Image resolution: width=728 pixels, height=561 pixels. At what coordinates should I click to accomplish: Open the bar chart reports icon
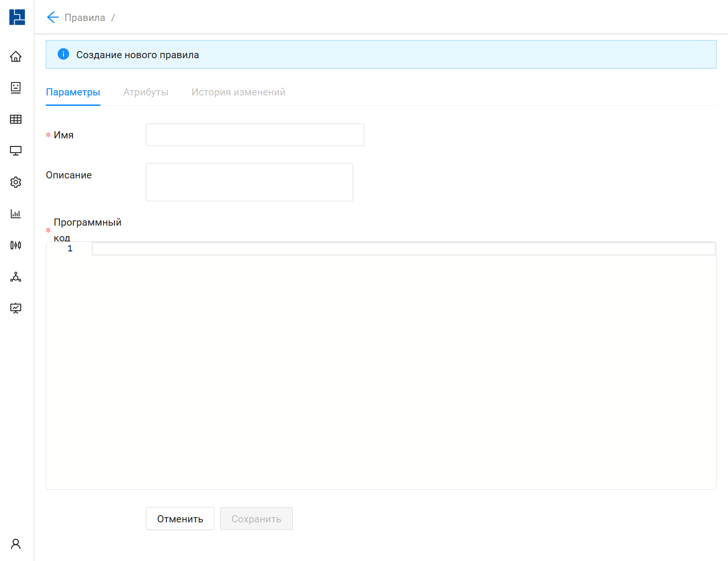[16, 214]
